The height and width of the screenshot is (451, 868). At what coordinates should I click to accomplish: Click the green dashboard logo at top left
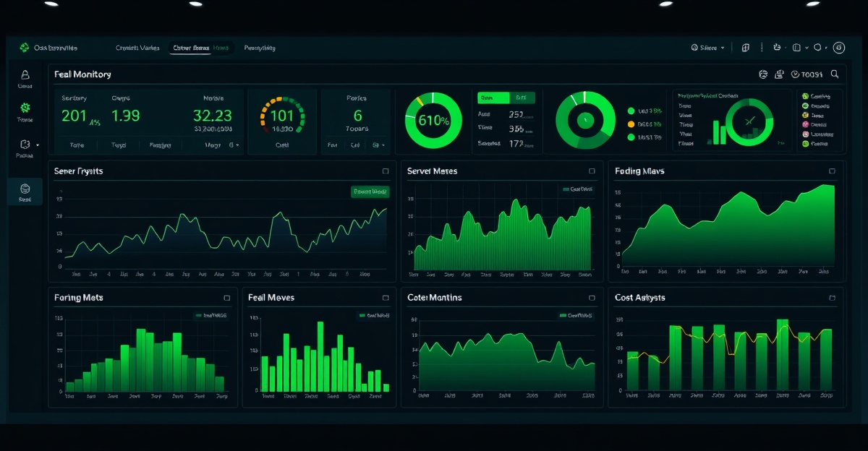click(24, 48)
